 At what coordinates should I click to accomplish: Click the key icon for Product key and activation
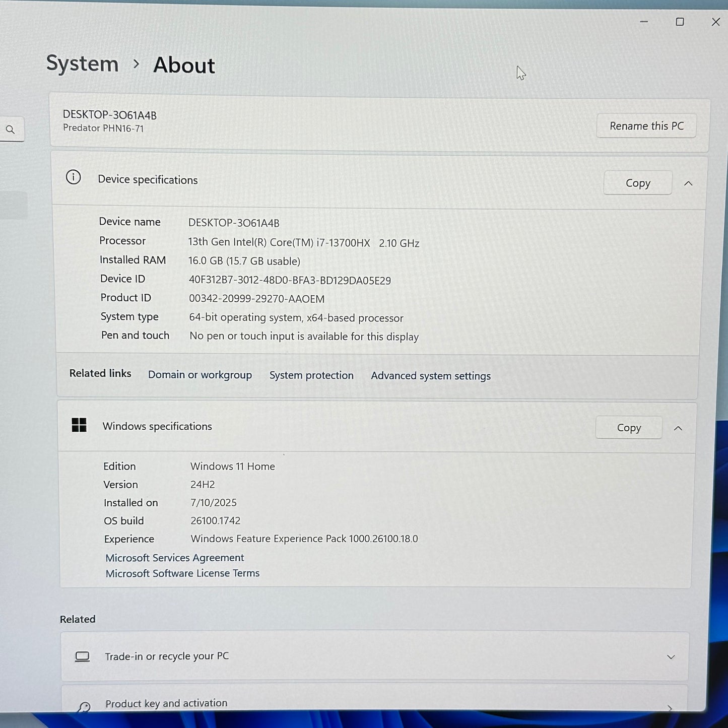click(x=84, y=706)
